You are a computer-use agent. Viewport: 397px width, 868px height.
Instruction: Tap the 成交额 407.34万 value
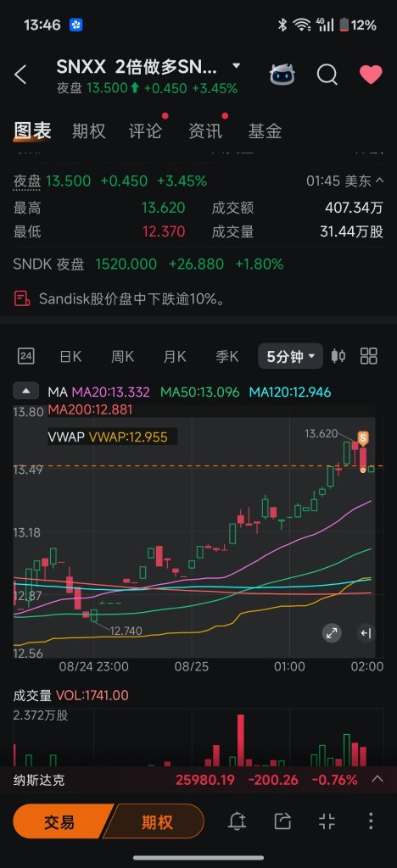354,209
